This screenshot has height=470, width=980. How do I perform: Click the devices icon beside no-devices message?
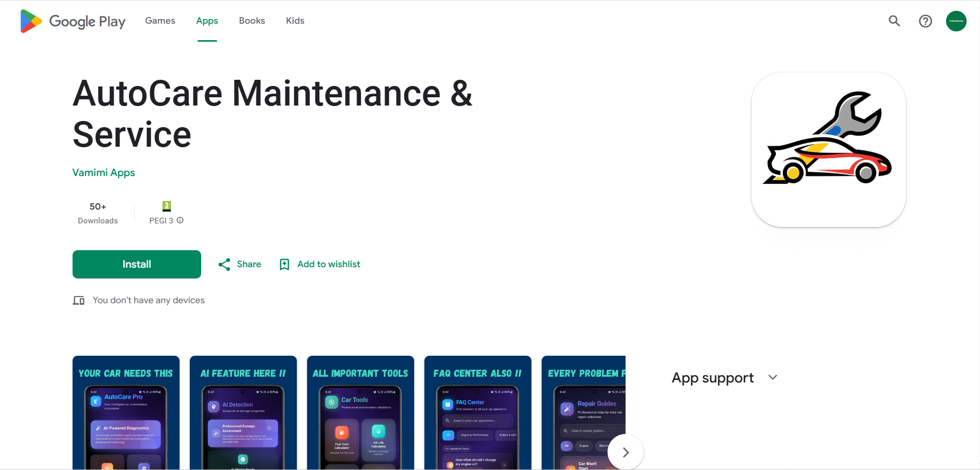pyautogui.click(x=79, y=300)
